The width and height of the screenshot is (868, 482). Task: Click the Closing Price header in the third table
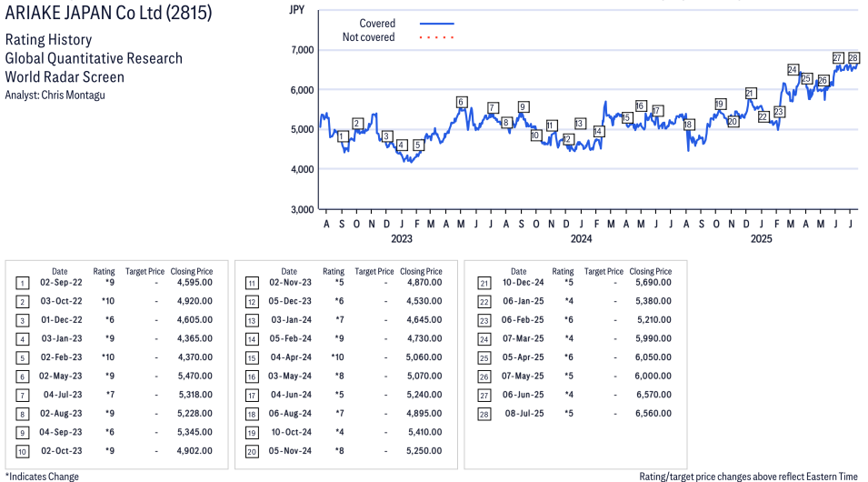(651, 272)
